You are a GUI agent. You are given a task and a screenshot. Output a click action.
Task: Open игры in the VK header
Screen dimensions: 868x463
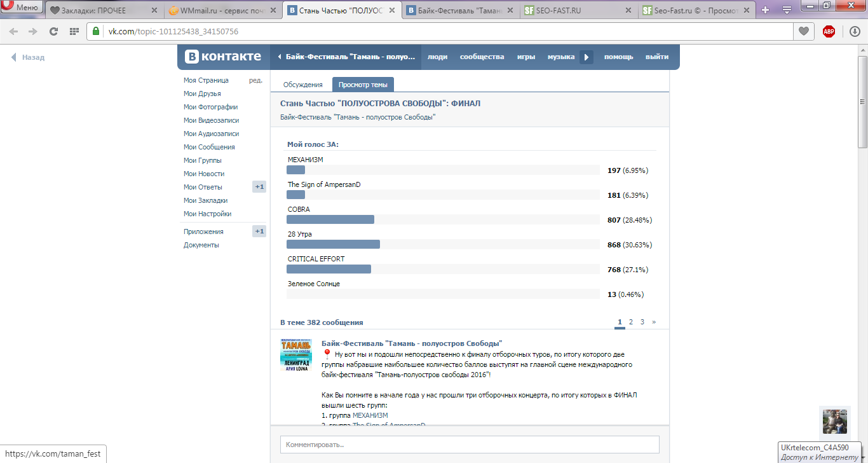point(526,57)
